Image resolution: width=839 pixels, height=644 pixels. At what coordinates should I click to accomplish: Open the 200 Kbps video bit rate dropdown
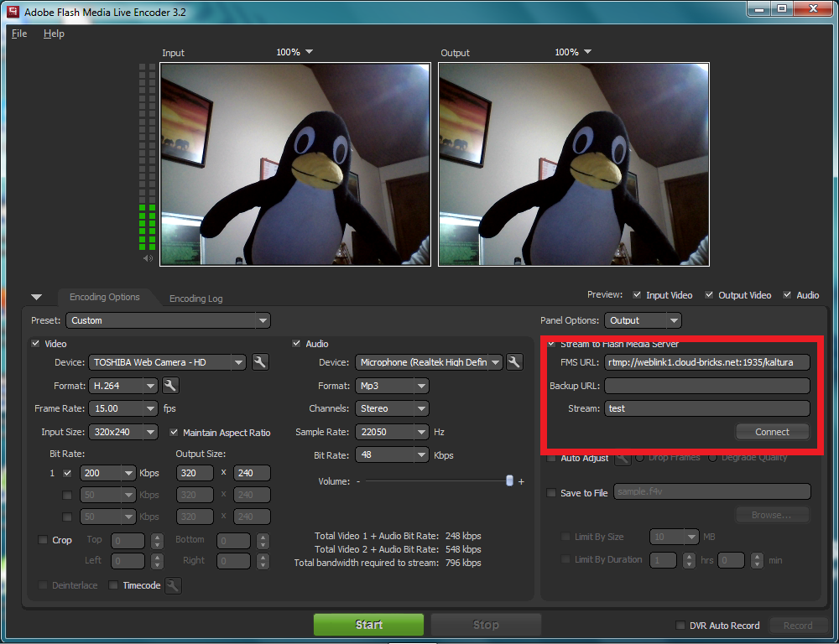click(107, 473)
